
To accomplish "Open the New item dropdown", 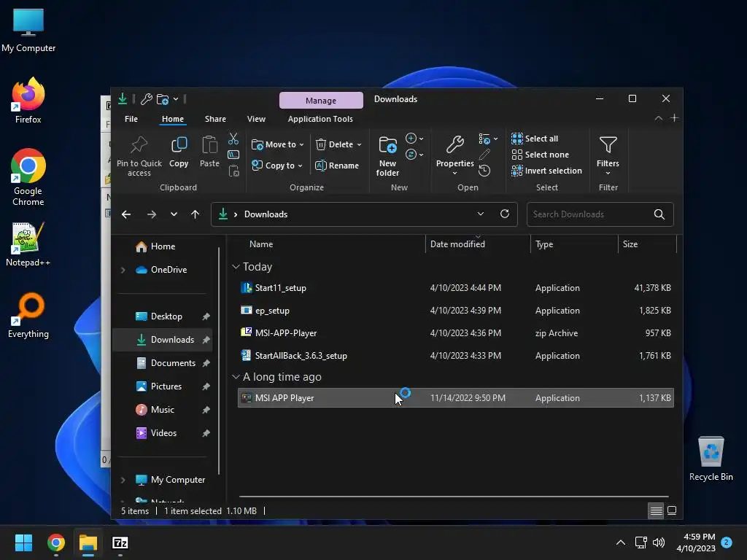I will (x=414, y=139).
